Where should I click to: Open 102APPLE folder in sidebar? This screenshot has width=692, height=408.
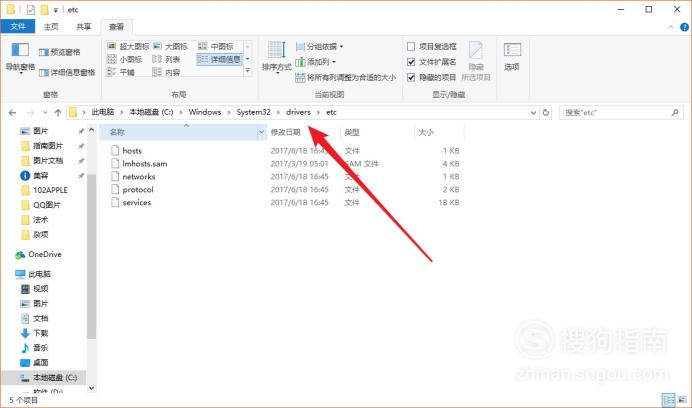click(50, 190)
